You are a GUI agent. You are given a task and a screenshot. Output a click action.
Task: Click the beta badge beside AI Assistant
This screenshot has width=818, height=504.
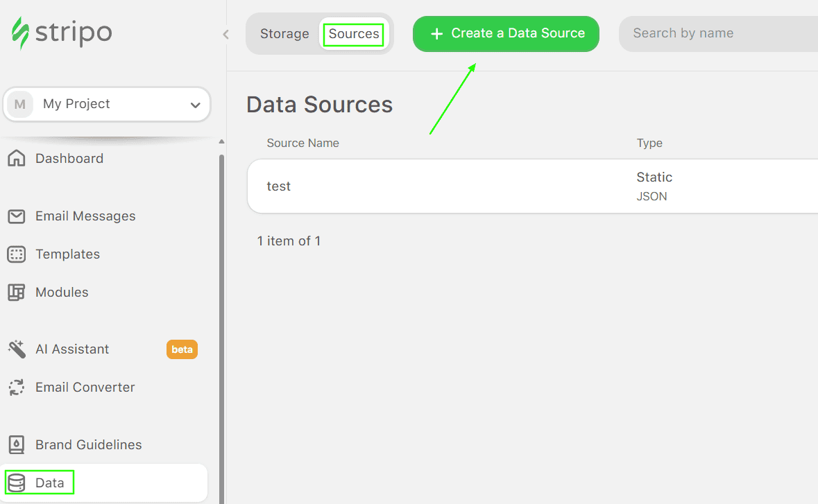[x=182, y=349]
